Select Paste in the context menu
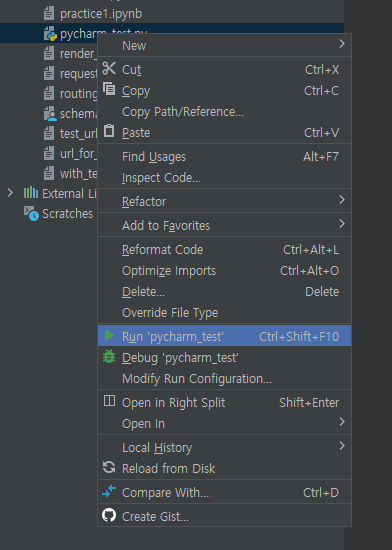 click(x=224, y=133)
